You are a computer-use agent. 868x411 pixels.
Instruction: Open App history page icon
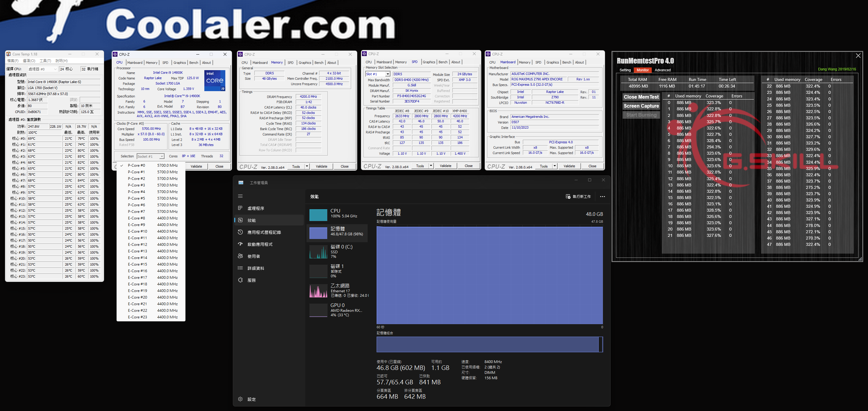240,232
